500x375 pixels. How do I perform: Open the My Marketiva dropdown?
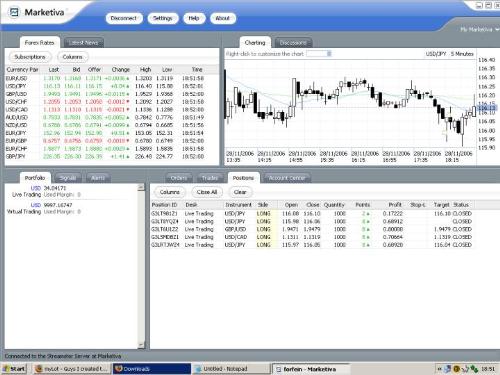tap(479, 29)
